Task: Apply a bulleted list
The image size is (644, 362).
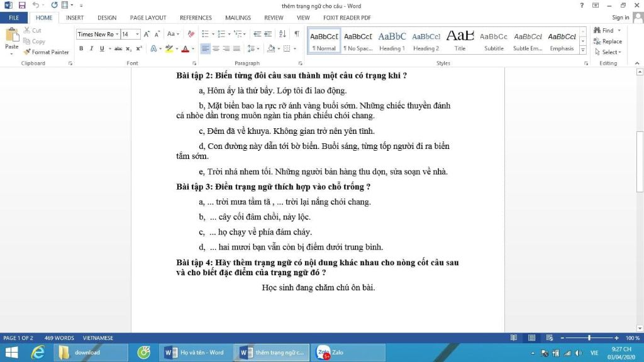Action: point(206,34)
